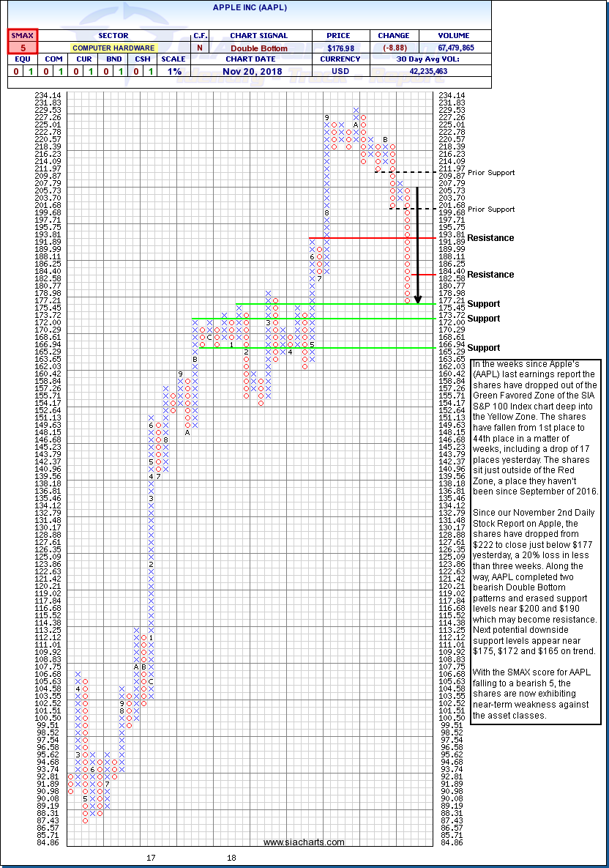Click the Resistance label near 193.81
This screenshot has width=609, height=868.
[490, 238]
